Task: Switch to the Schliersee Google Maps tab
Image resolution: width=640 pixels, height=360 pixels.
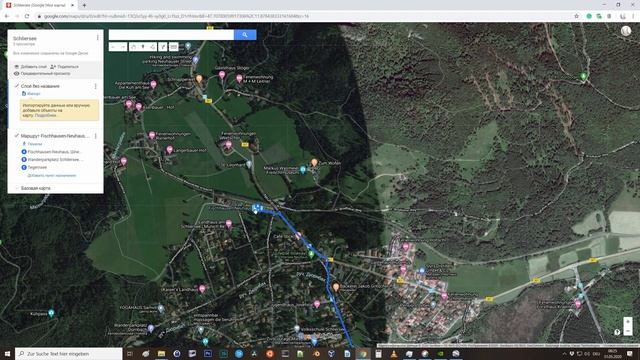Action: pyautogui.click(x=39, y=5)
